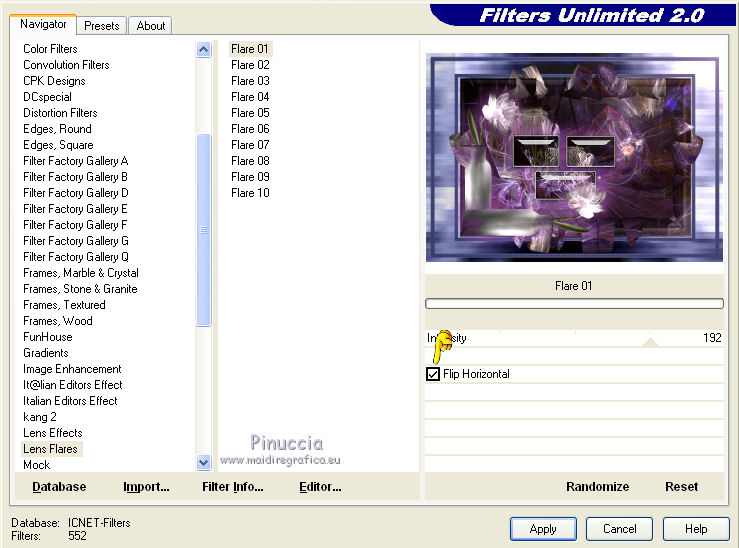Screen dimensions: 739x548
Task: Select Filter Factory Gallery A
Action: 75,161
